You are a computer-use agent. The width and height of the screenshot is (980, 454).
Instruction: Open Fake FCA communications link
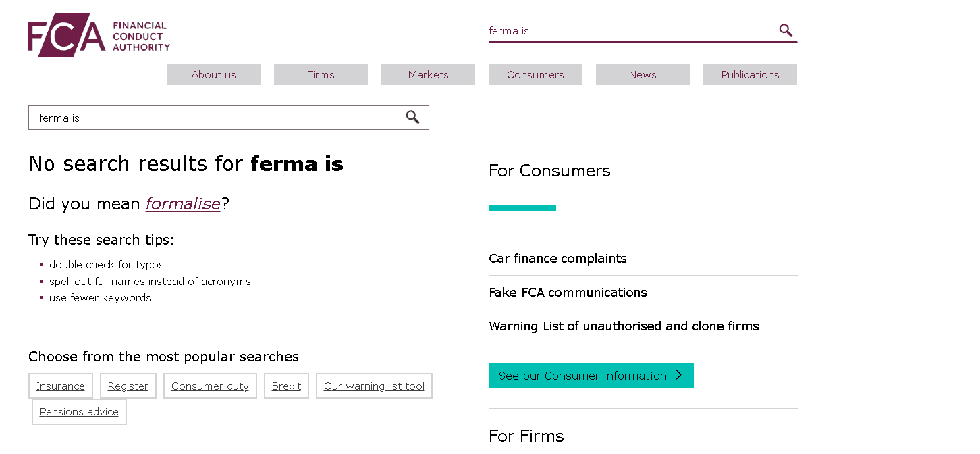point(568,293)
